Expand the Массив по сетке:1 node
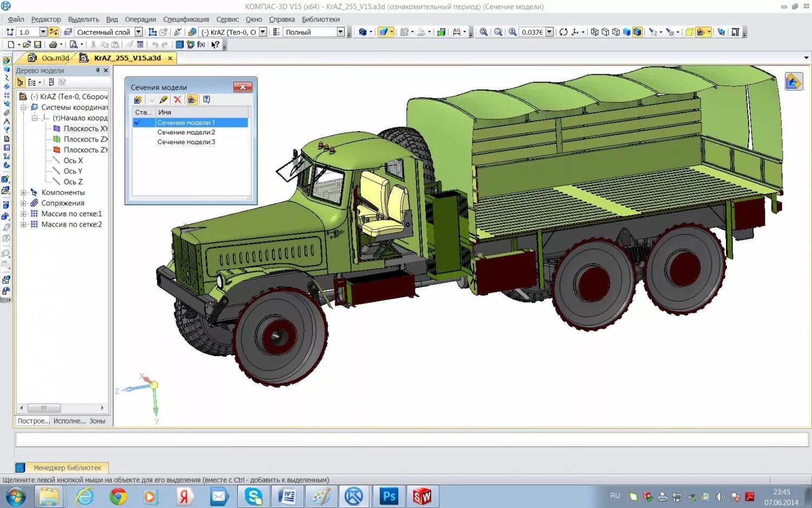Screen dimensions: 812x508 (24, 214)
